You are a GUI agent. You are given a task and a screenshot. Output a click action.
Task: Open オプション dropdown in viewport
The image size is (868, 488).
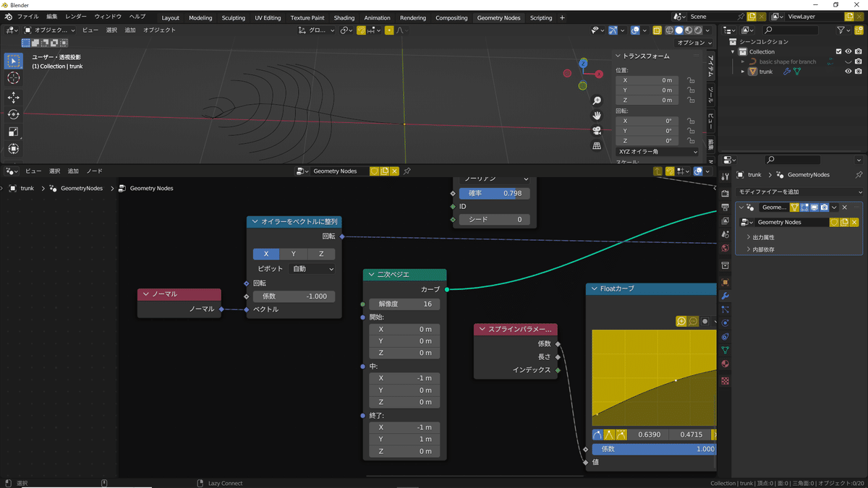694,43
